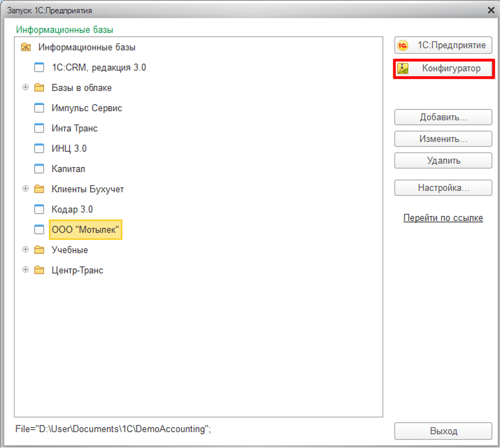Expand the Центр-Транс group
The height and width of the screenshot is (448, 501).
[x=26, y=270]
